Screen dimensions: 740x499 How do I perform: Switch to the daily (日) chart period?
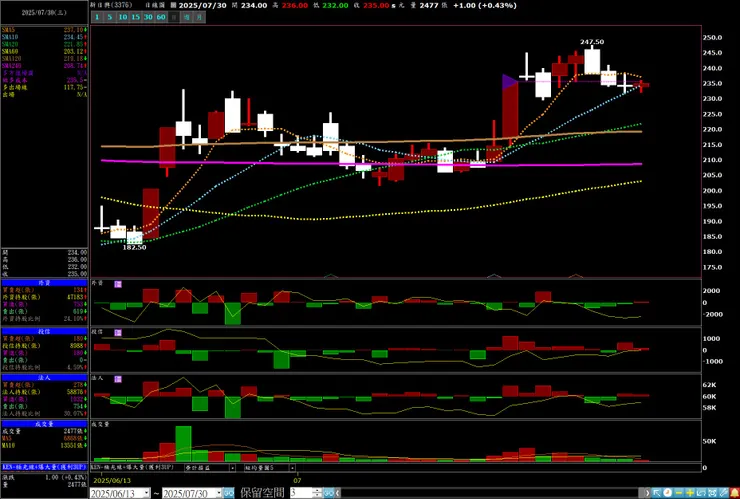174,17
